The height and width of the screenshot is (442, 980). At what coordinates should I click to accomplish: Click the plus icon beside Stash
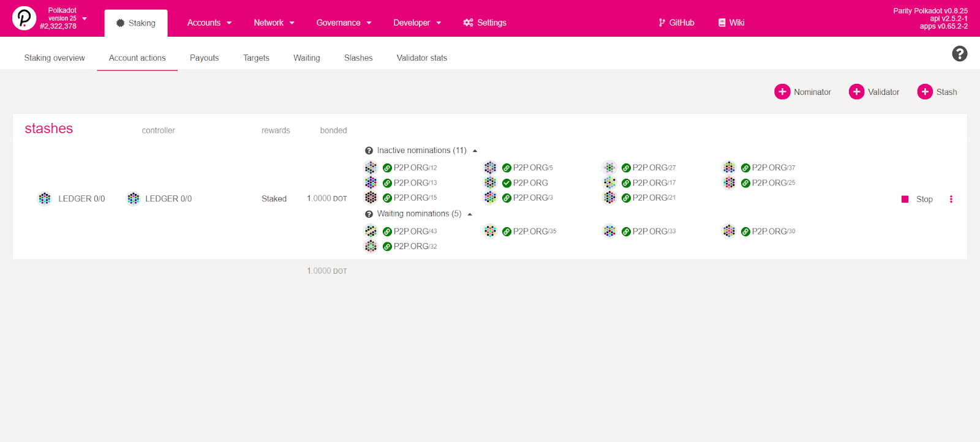click(925, 92)
